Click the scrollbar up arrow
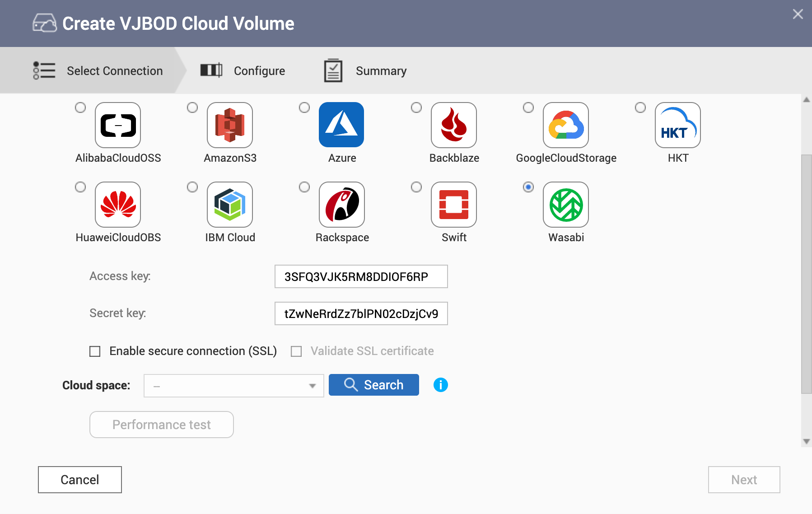 (x=807, y=100)
